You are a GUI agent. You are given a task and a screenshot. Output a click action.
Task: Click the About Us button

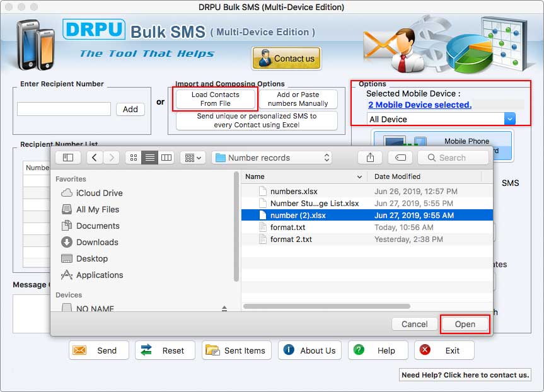pos(310,350)
